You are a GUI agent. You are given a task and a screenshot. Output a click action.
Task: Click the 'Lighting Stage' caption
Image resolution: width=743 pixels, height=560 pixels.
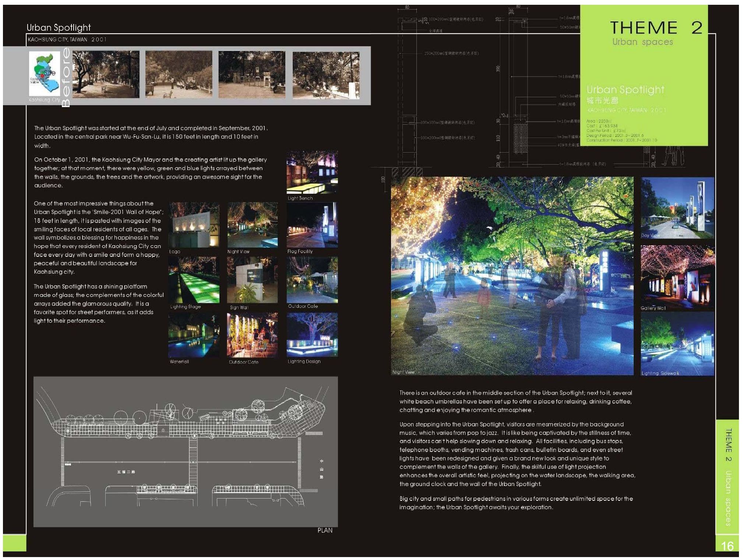(x=186, y=306)
